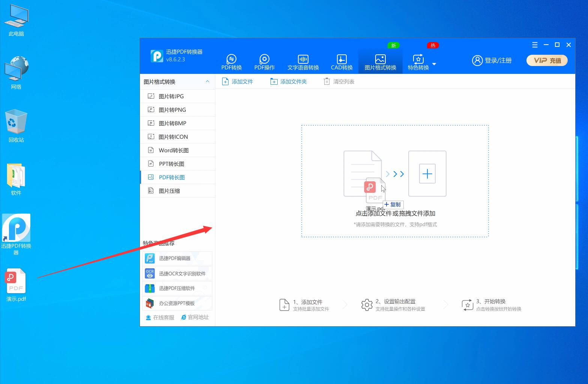Screen dimensions: 588x384
Task: Open the hamburger menu in title bar
Action: coord(535,45)
